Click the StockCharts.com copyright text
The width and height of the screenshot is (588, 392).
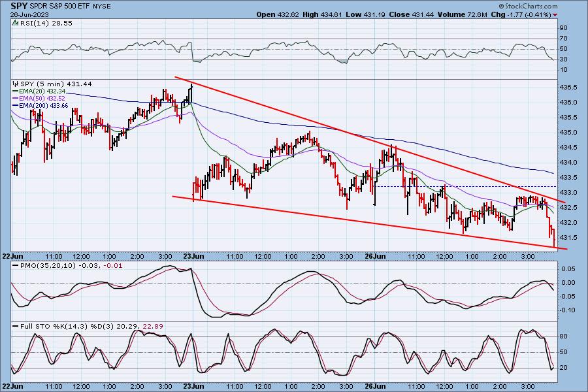[528, 7]
